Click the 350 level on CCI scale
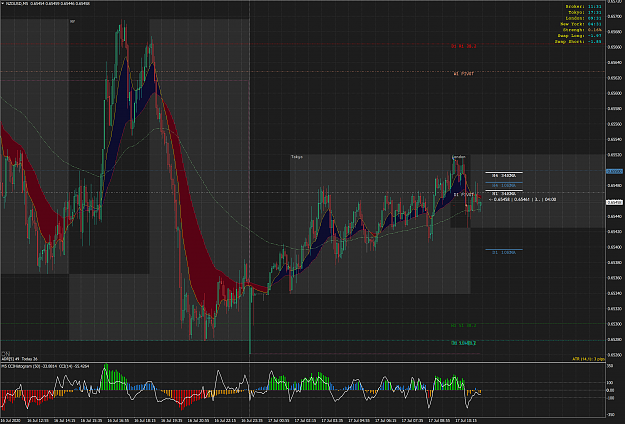625x424 pixels. tap(610, 365)
